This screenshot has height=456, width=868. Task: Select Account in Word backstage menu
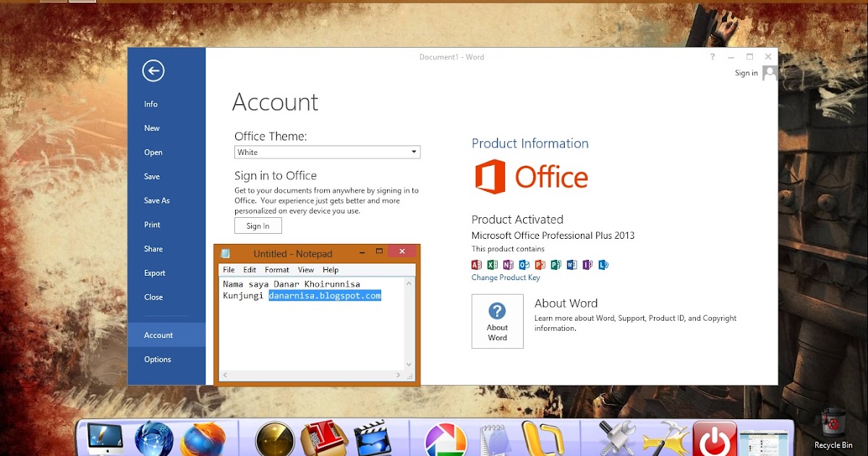pyautogui.click(x=167, y=335)
